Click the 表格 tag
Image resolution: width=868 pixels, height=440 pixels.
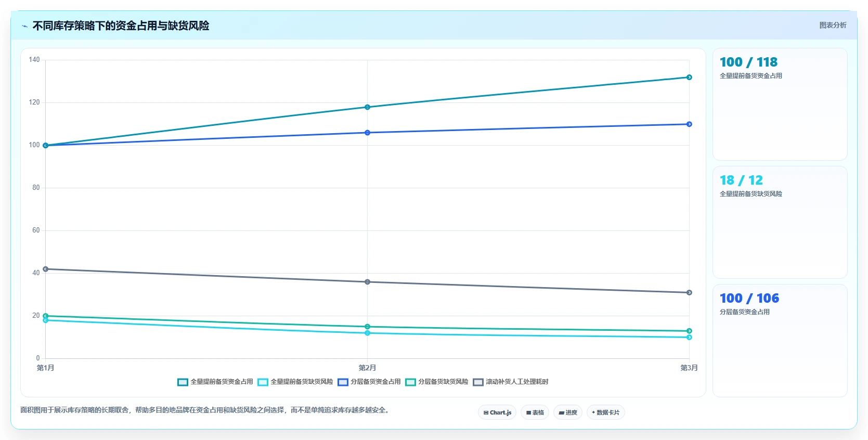click(535, 412)
